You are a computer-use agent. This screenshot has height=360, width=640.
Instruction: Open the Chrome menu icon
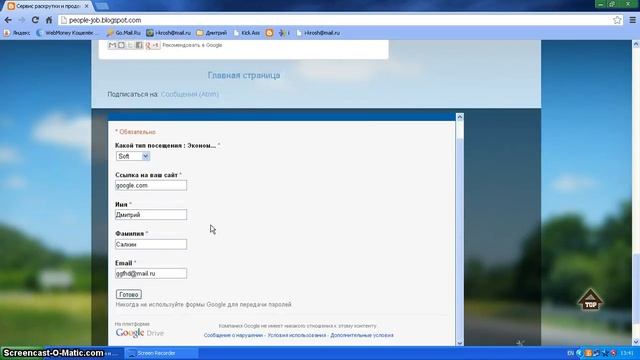(632, 20)
